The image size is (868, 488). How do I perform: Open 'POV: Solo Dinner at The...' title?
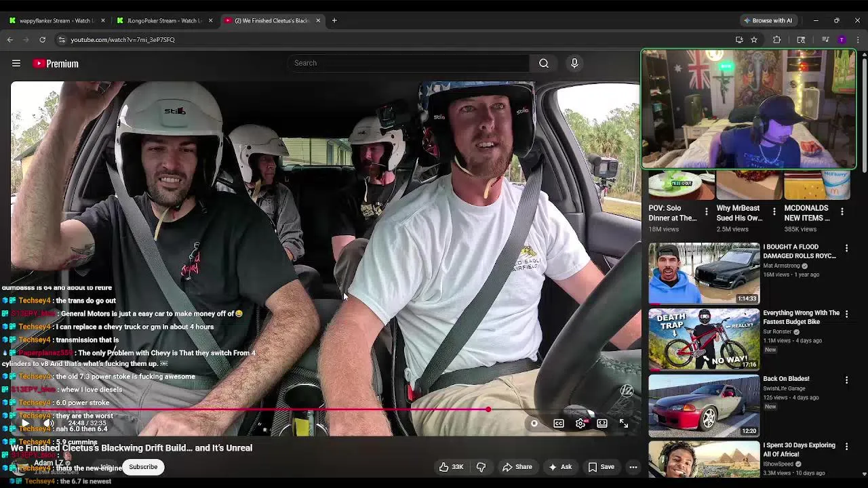[672, 213]
